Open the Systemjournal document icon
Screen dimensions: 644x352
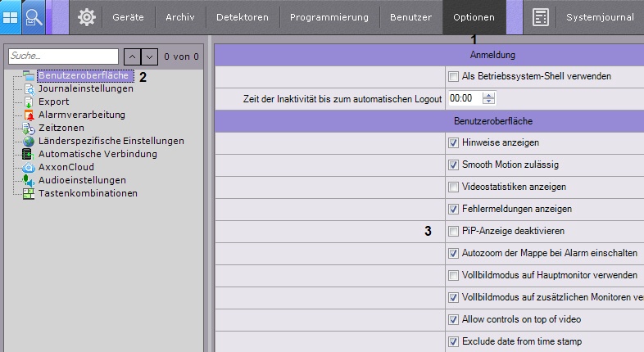(540, 17)
